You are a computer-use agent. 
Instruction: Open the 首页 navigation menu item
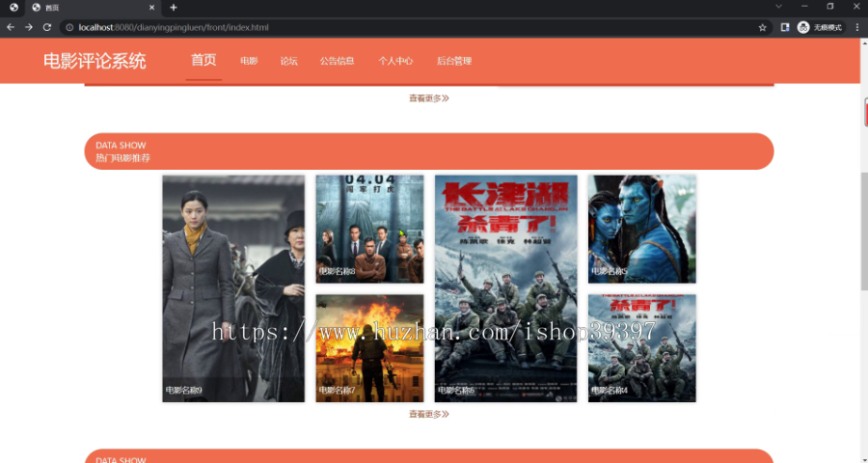tap(203, 60)
